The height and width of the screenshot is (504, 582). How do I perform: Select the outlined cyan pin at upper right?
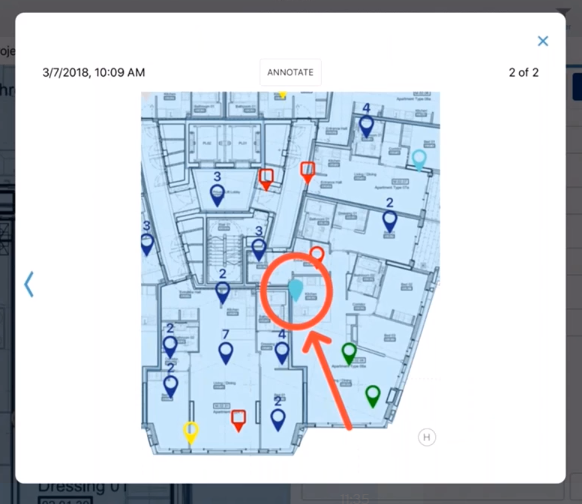(x=419, y=161)
